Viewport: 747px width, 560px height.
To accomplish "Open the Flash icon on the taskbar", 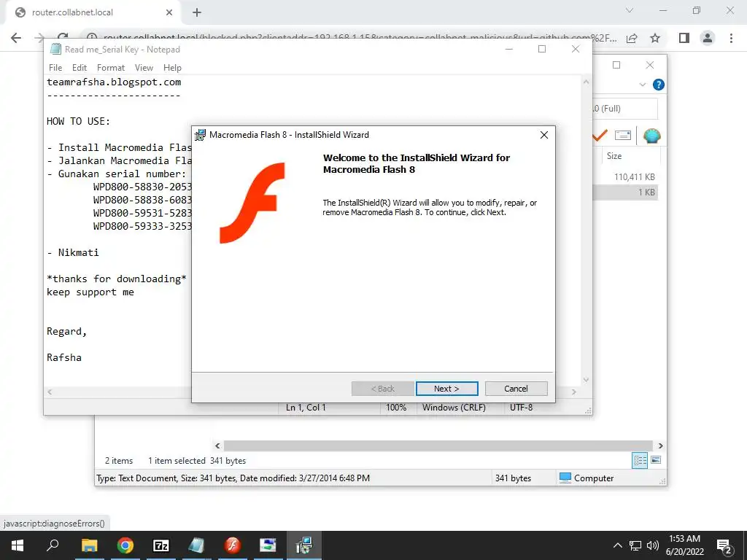I will (233, 545).
